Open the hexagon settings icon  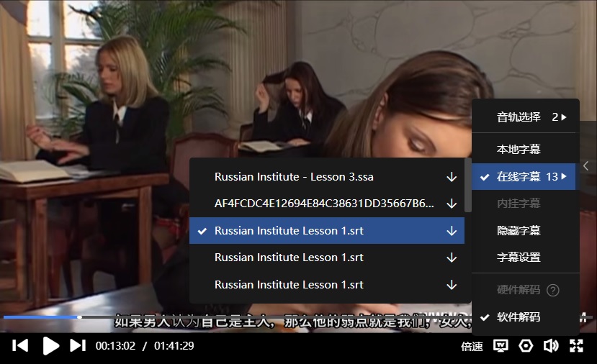click(526, 346)
